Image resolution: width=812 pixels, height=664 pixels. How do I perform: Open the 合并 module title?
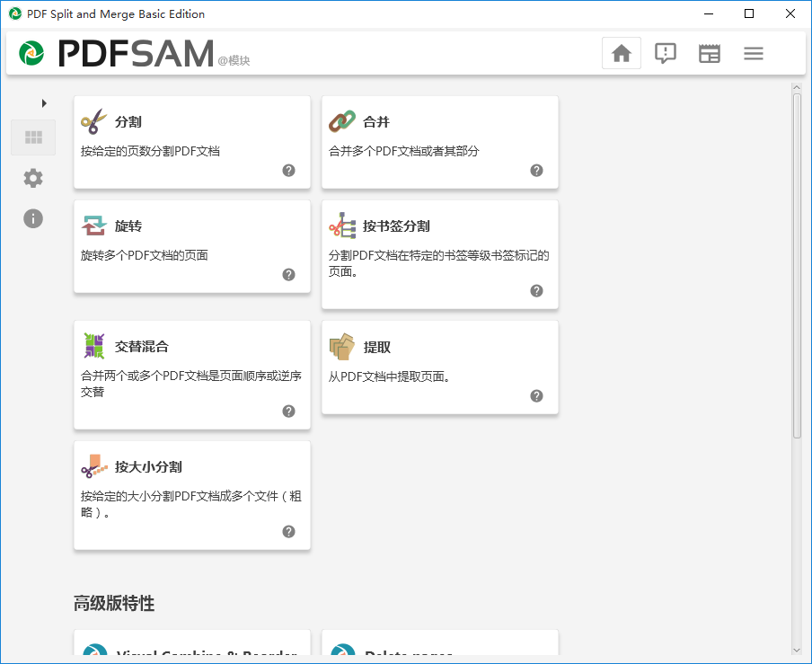(x=376, y=121)
